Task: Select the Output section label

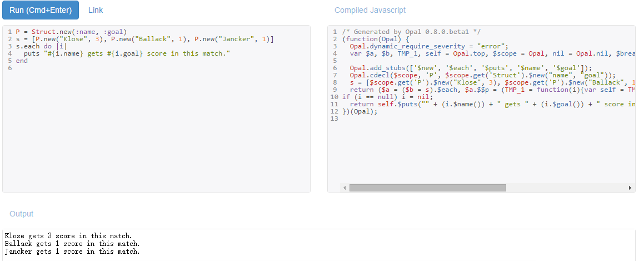Action: [x=21, y=214]
